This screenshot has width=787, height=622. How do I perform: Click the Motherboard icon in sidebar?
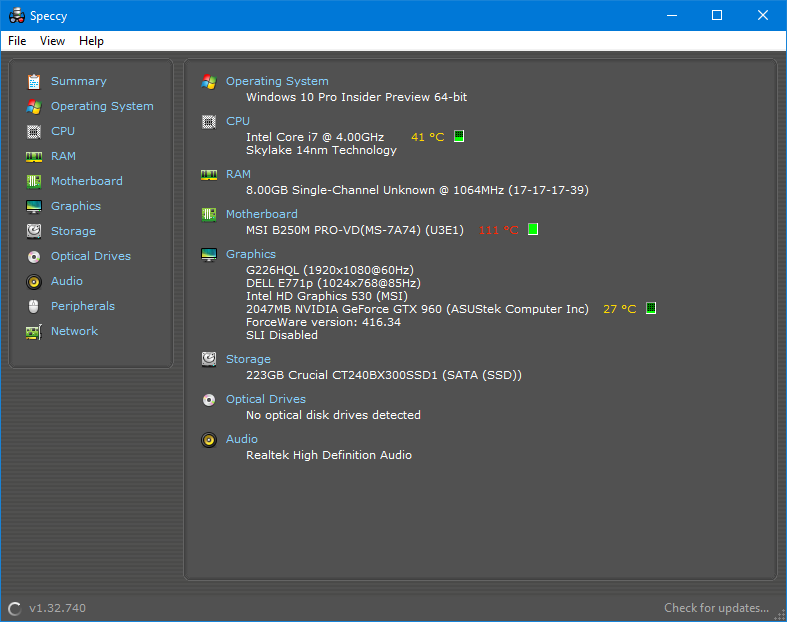click(x=34, y=181)
